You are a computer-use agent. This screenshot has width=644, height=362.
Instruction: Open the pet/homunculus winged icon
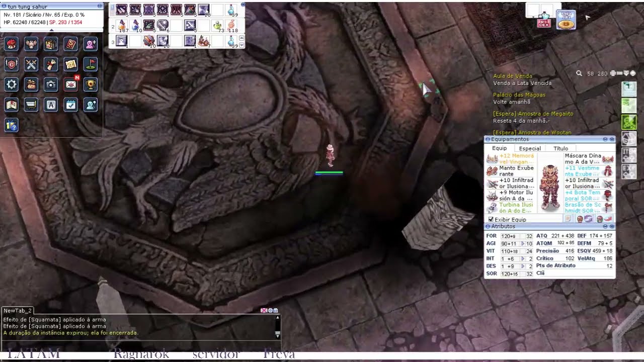click(x=31, y=44)
